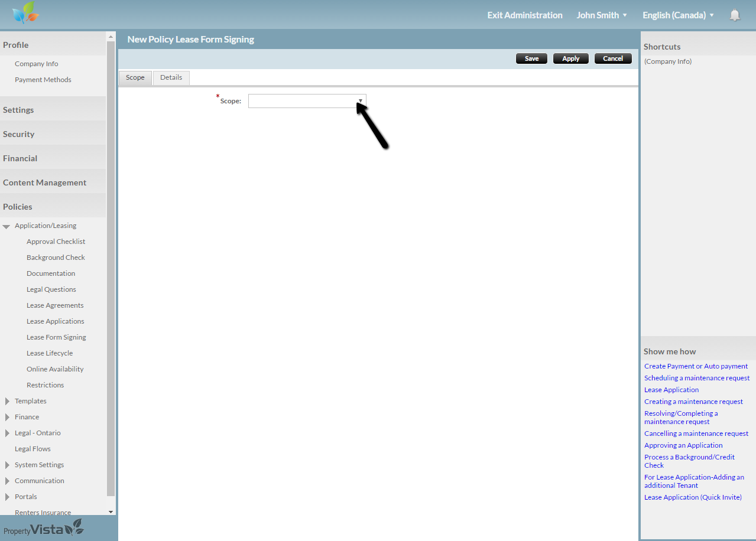
Task: Click the sidebar scroll down arrow
Action: (111, 511)
